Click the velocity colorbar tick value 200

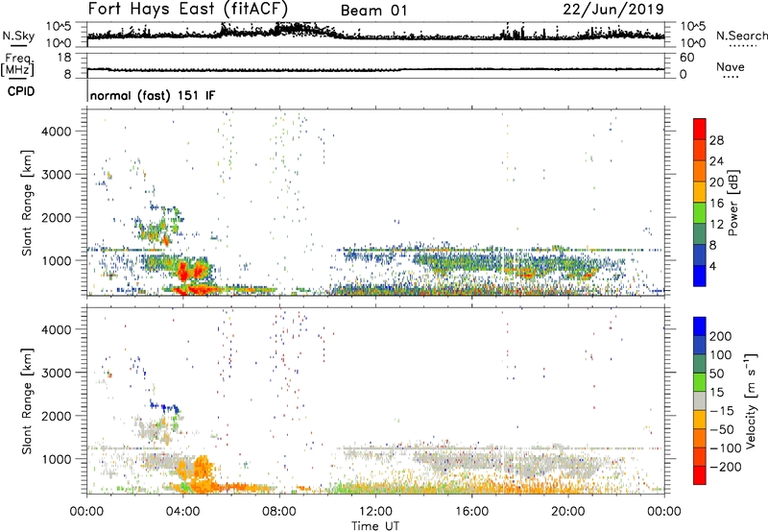pyautogui.click(x=721, y=336)
